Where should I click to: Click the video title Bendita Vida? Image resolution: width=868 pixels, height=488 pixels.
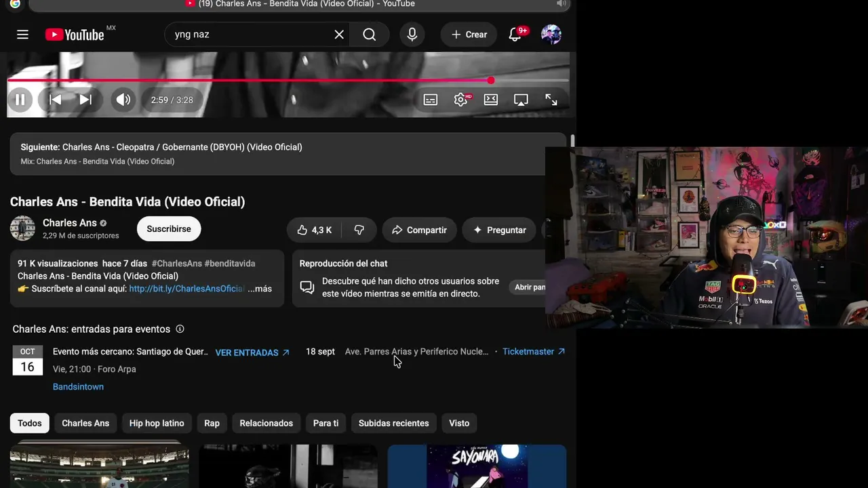127,202
